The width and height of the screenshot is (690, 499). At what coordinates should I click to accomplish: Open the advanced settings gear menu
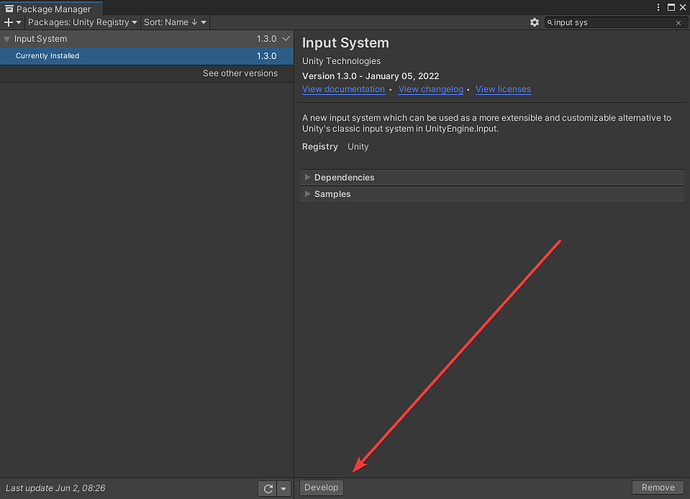click(x=535, y=22)
